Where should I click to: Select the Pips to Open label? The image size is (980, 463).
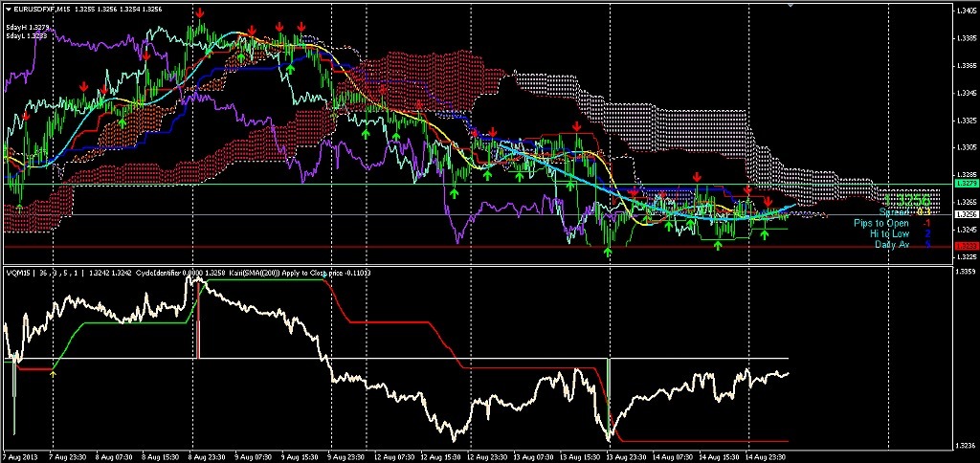point(881,223)
